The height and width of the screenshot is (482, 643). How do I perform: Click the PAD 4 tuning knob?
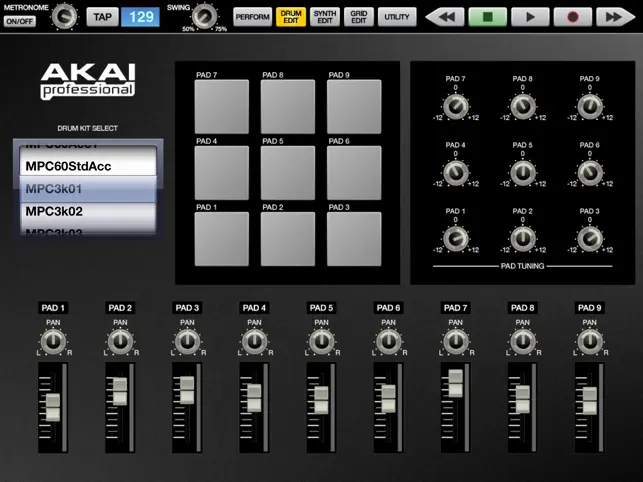[x=456, y=173]
